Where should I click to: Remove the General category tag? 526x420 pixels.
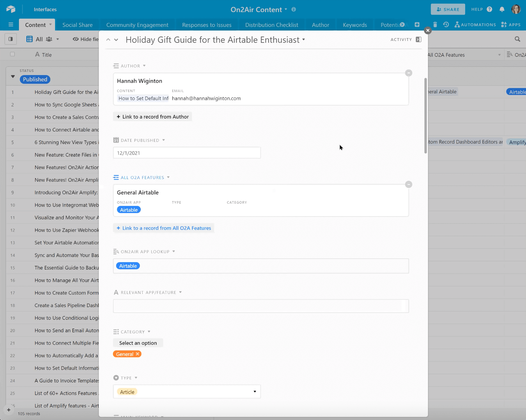(138, 354)
